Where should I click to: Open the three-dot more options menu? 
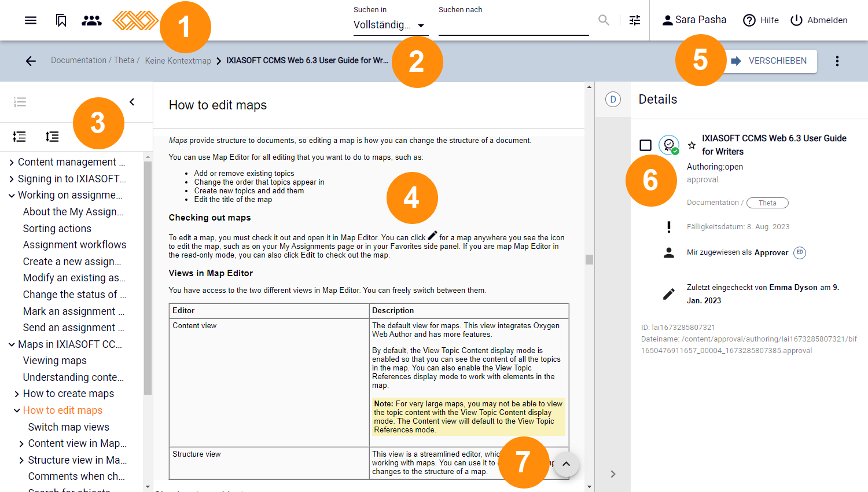coord(837,61)
